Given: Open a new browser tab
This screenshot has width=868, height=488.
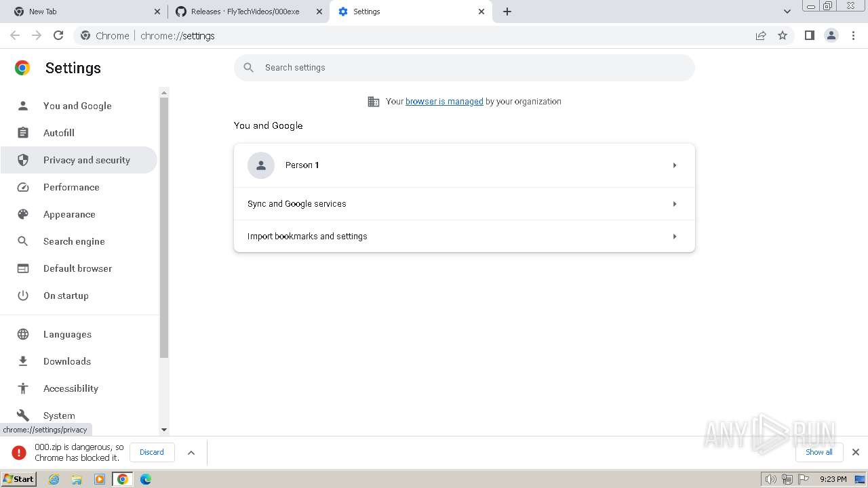Looking at the screenshot, I should tap(507, 12).
